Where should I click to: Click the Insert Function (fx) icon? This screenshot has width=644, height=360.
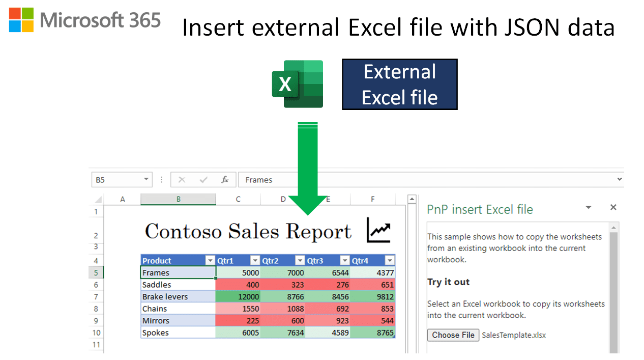point(225,179)
